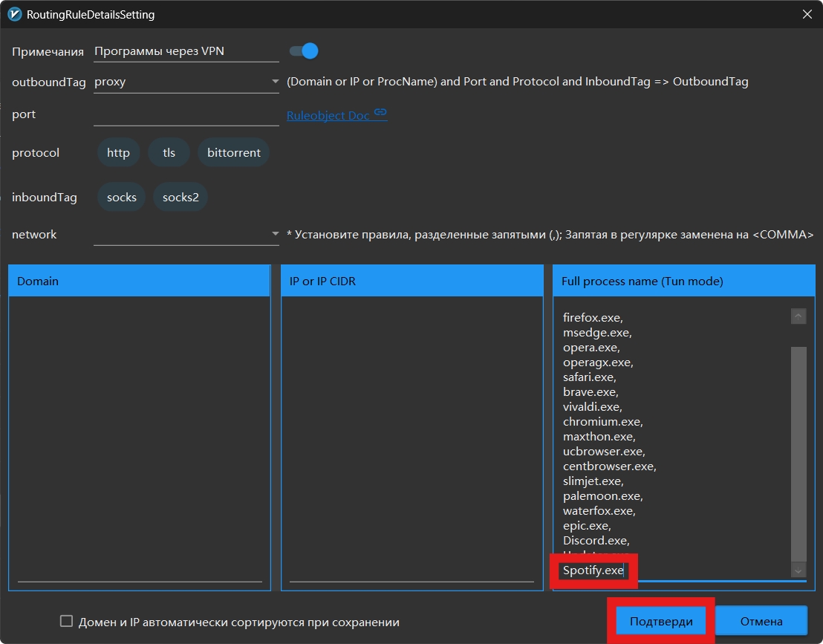Viewport: 823px width, 644px height.
Task: Open the outboundTag proxy dropdown
Action: coord(186,82)
